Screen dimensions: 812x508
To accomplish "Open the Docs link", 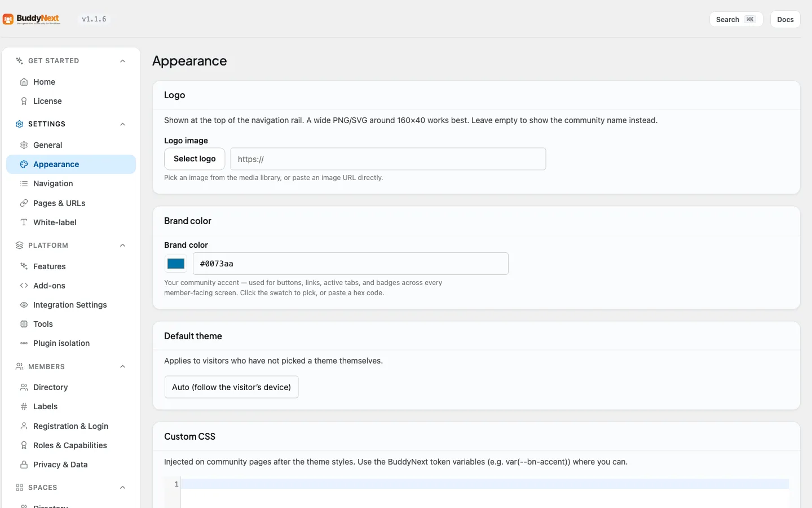I will coord(785,19).
